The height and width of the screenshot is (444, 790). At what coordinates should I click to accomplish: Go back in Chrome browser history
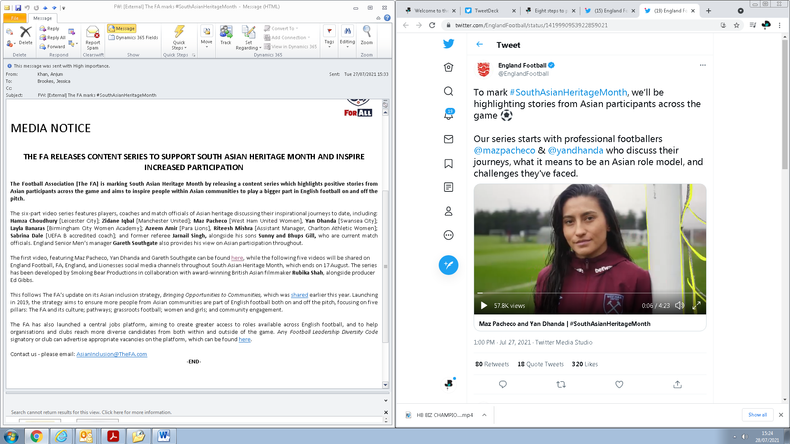406,25
